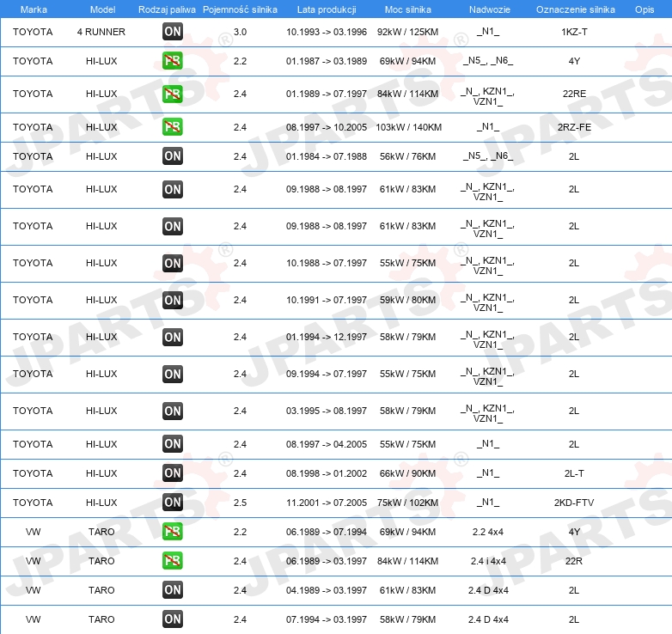The width and height of the screenshot is (672, 634).
Task: Click the ON icon in the 10.1988 -> 07.1997 row
Action: coord(173,263)
